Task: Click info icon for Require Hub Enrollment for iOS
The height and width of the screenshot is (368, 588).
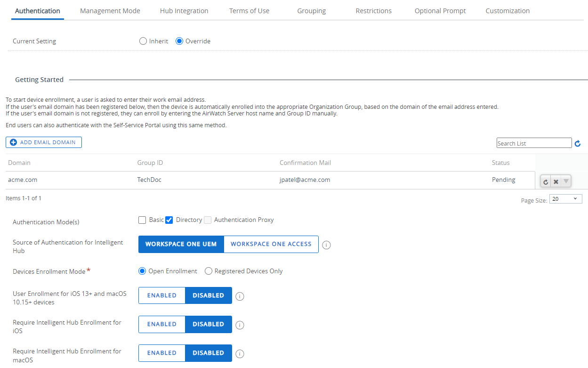Action: (x=240, y=325)
